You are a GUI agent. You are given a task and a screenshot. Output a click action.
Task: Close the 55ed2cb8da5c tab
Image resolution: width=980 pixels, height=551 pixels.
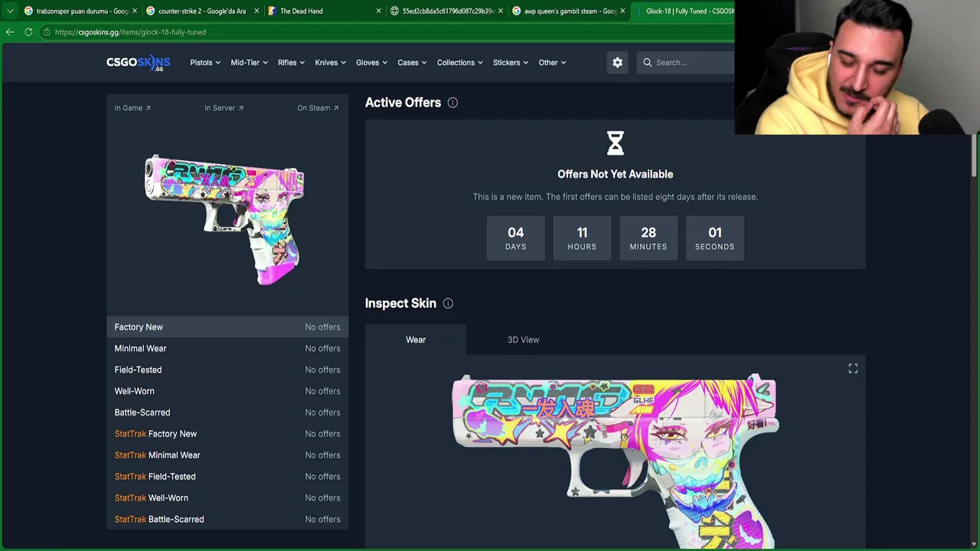click(x=501, y=11)
